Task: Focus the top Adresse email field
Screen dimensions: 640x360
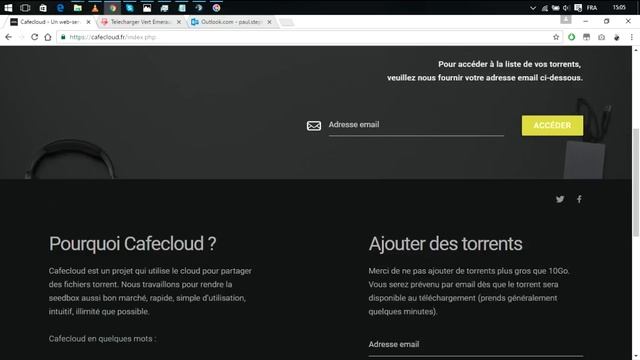Action: 416,125
